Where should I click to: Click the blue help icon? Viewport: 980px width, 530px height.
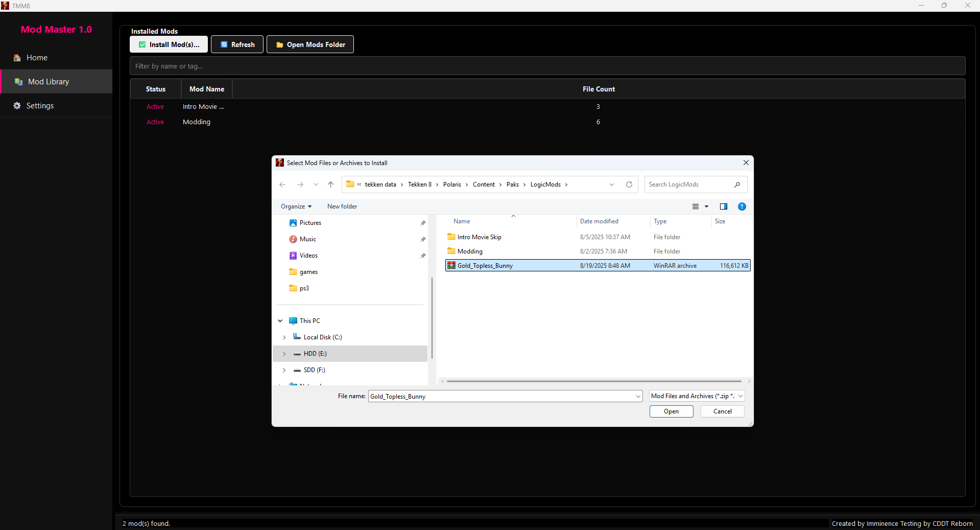click(x=742, y=206)
